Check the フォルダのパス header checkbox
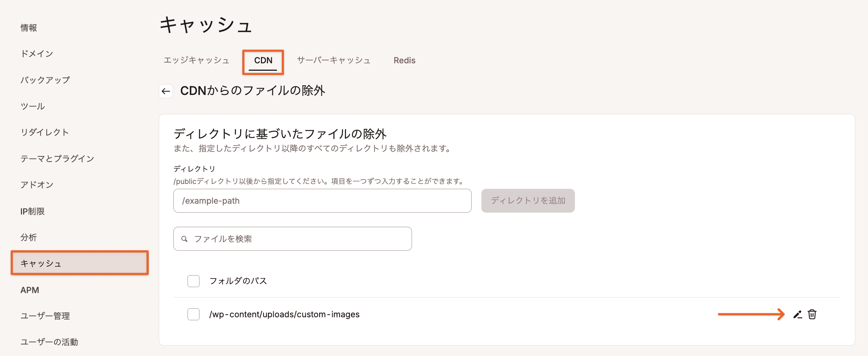Viewport: 868px width, 356px height. point(193,281)
